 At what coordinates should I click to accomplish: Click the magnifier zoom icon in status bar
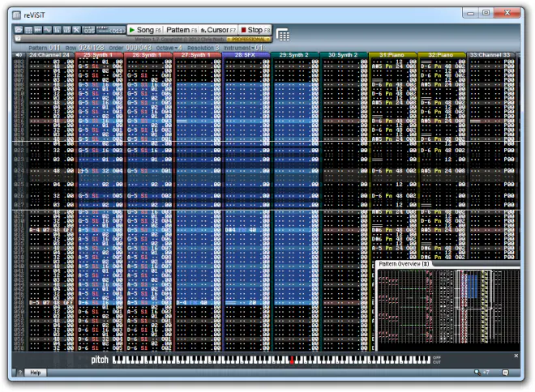pyautogui.click(x=477, y=373)
